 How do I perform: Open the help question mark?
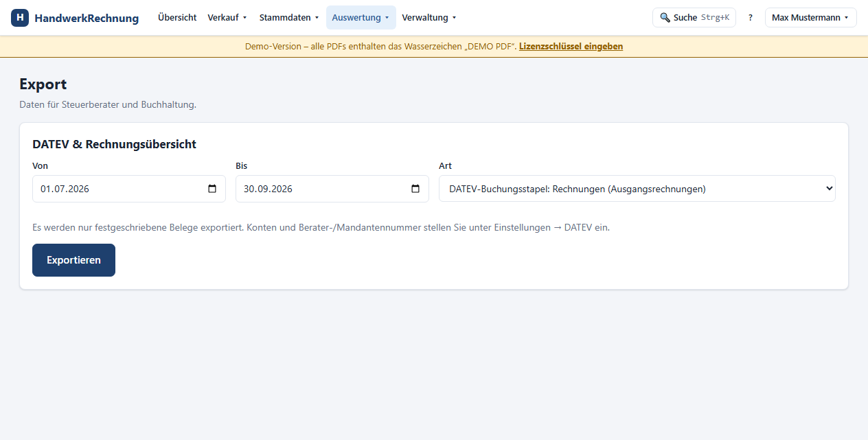(x=751, y=18)
